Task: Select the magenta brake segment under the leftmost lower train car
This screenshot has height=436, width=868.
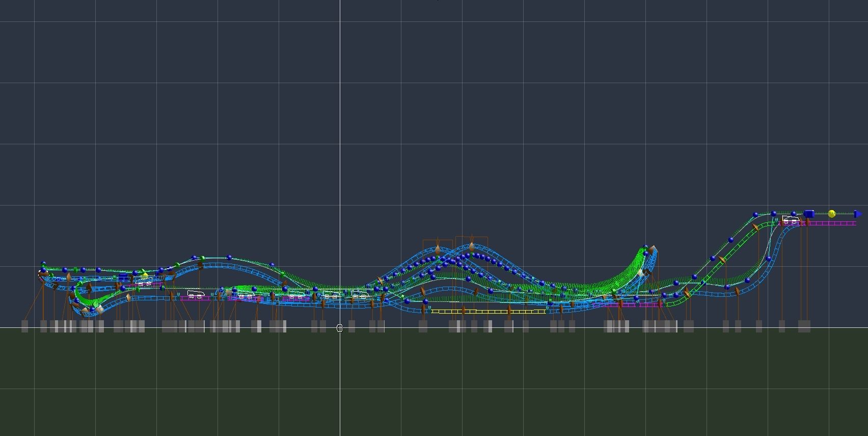Action: (195, 299)
